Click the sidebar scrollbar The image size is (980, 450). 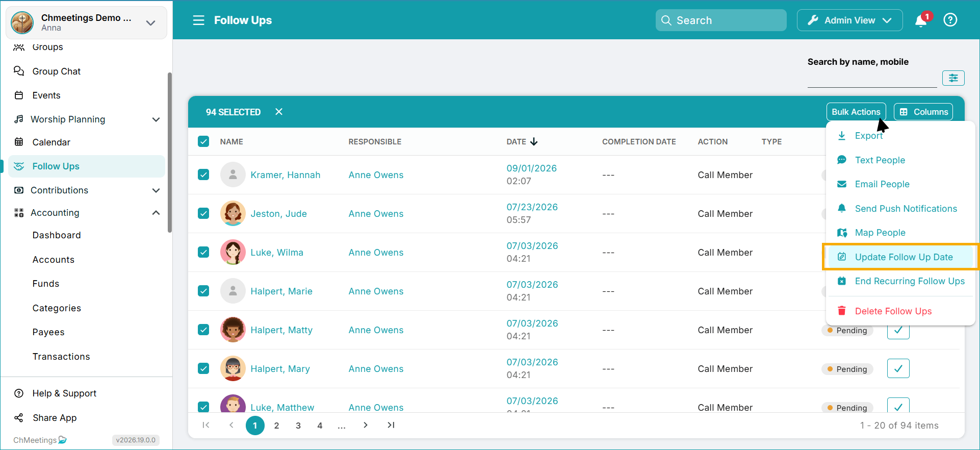pyautogui.click(x=170, y=152)
